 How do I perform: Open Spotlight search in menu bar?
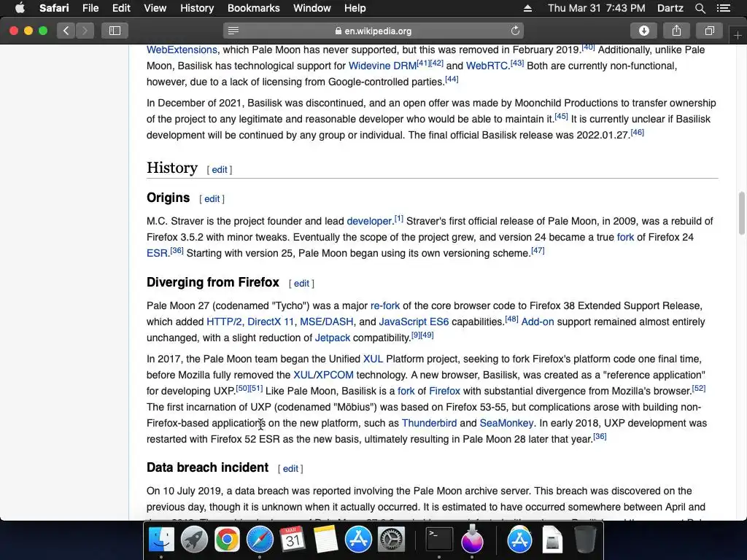700,8
